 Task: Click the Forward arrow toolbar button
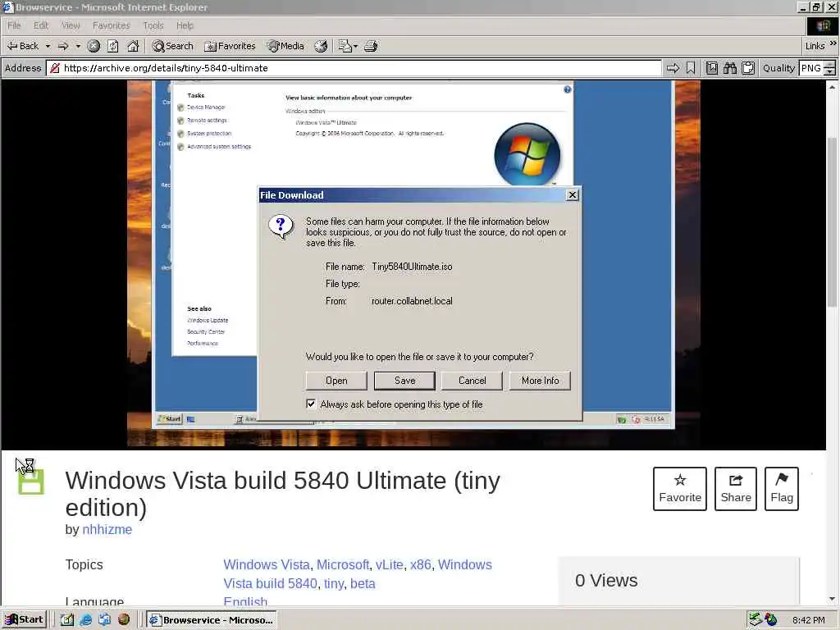click(x=63, y=46)
